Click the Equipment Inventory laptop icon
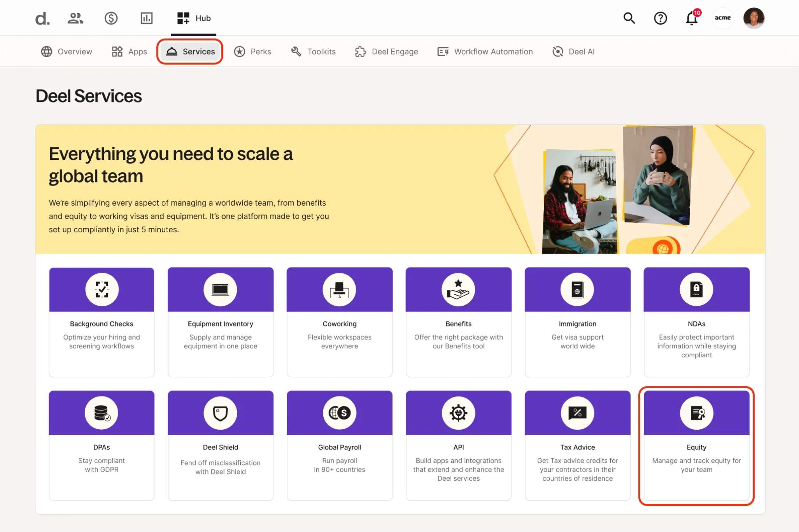The height and width of the screenshot is (532, 799). tap(220, 290)
